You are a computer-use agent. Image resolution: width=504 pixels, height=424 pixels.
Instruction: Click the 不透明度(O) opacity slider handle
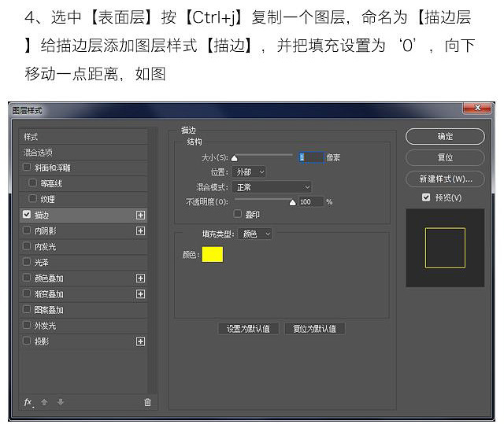pyautogui.click(x=292, y=202)
